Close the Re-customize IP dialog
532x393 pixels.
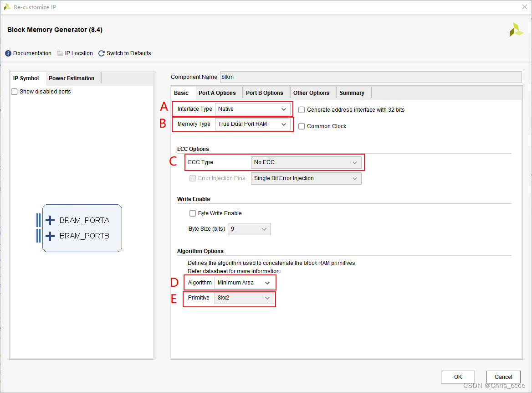click(x=525, y=7)
